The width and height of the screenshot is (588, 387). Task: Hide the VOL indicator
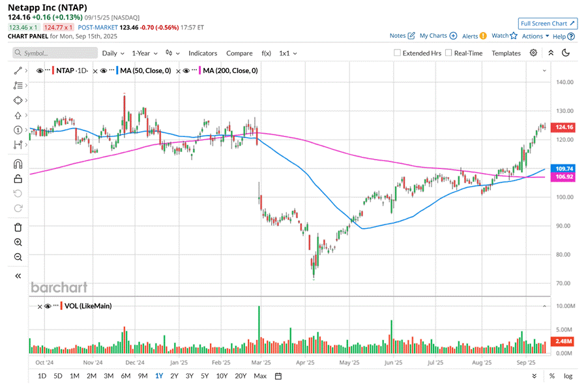pyautogui.click(x=48, y=306)
